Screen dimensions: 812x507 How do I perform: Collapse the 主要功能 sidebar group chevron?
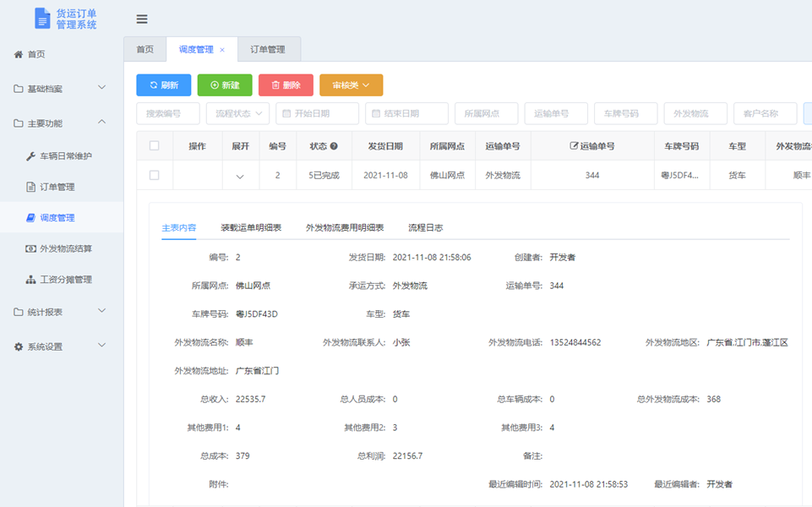click(102, 123)
